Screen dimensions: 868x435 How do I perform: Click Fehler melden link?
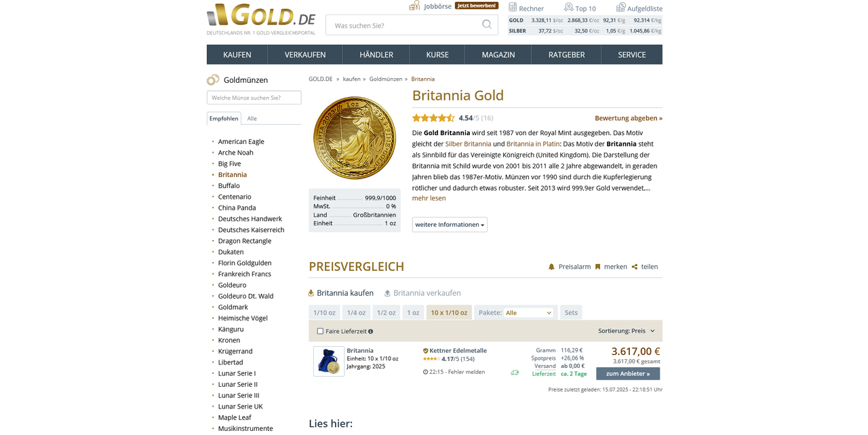point(467,372)
